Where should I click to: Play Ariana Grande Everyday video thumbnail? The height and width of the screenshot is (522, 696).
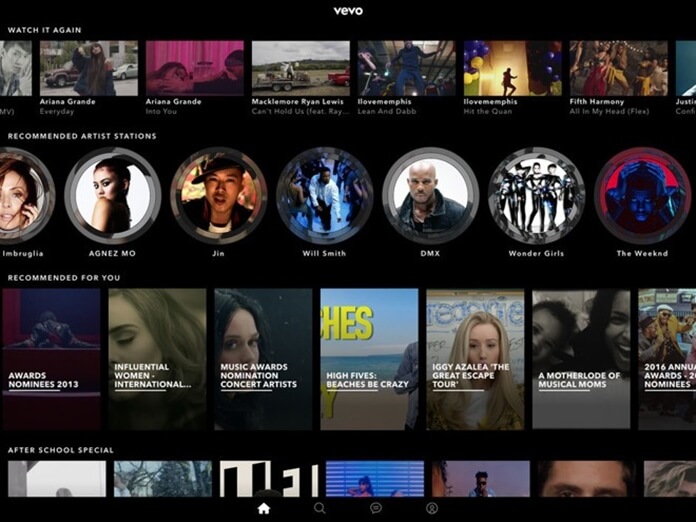tap(89, 68)
